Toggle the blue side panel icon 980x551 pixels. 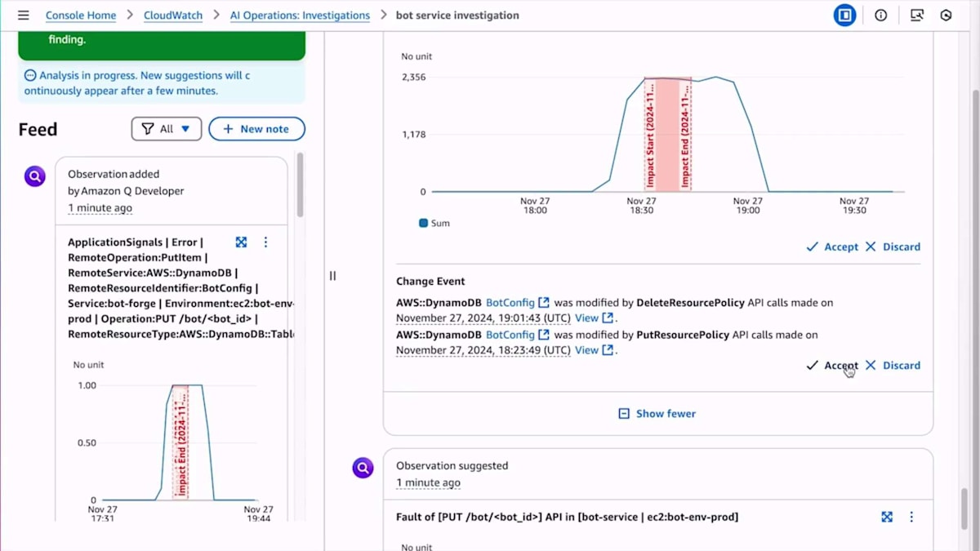tap(845, 16)
